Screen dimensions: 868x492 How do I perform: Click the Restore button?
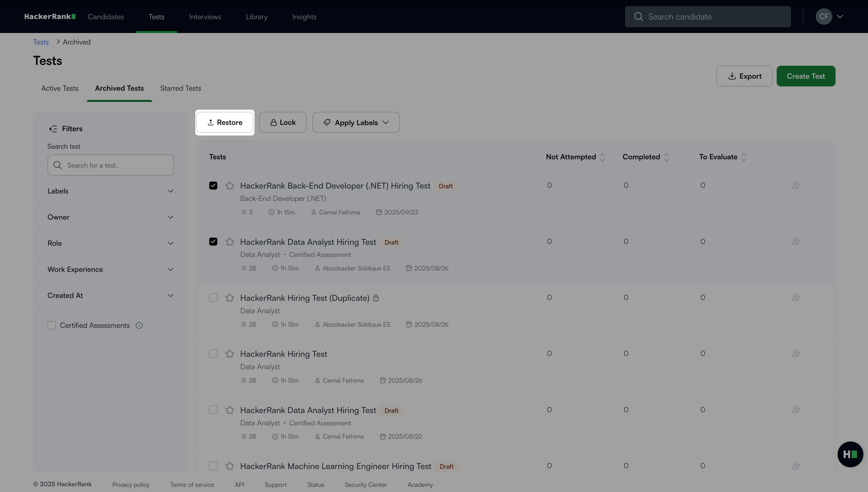[x=225, y=122]
